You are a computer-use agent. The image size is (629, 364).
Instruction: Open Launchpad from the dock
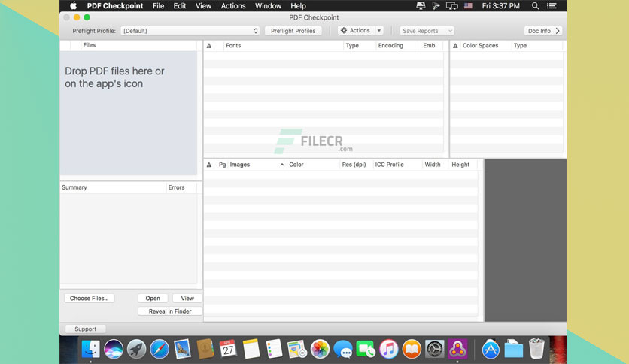136,349
